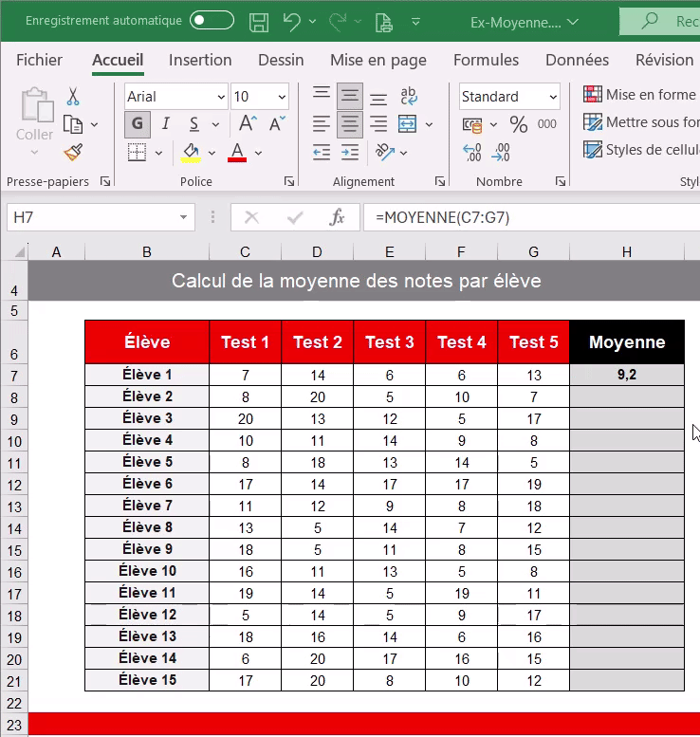The height and width of the screenshot is (737, 700).
Task: Click Mettre sous forme de tableau
Action: [641, 122]
